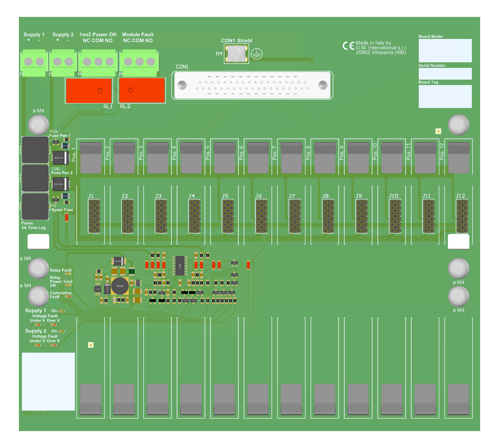Screen dimensions: 499x448
Task: Click the orange RL2 relay
Action: tap(142, 90)
